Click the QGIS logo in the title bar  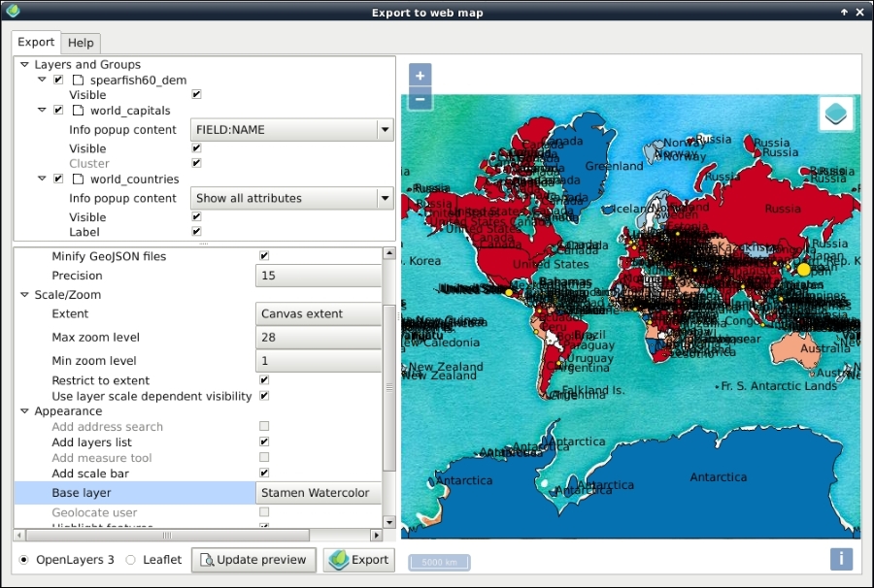point(12,12)
